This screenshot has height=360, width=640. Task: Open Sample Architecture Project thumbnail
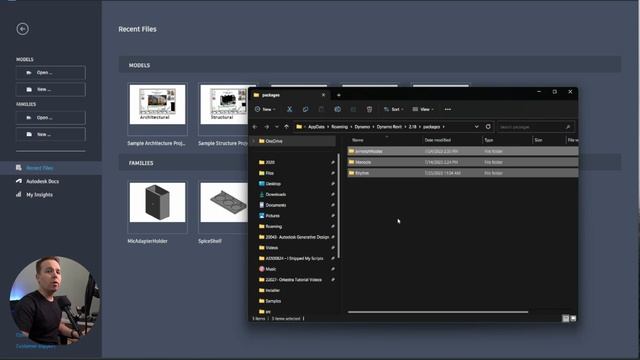158,104
